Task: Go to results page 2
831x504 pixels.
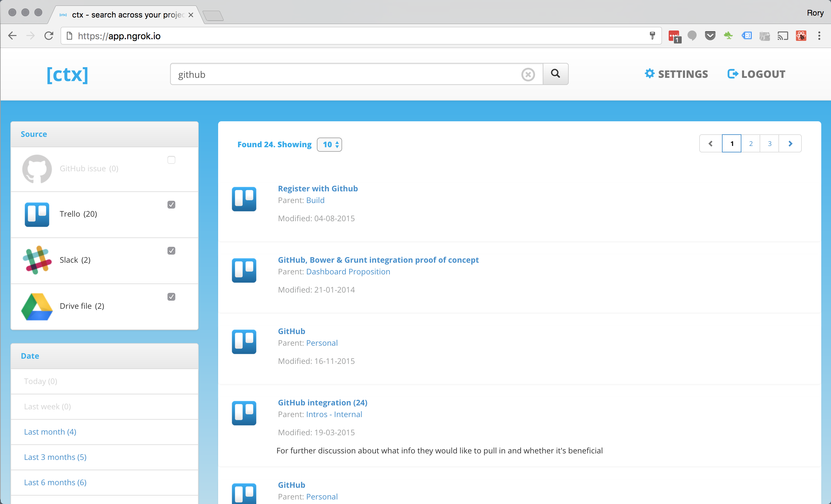Action: (751, 144)
